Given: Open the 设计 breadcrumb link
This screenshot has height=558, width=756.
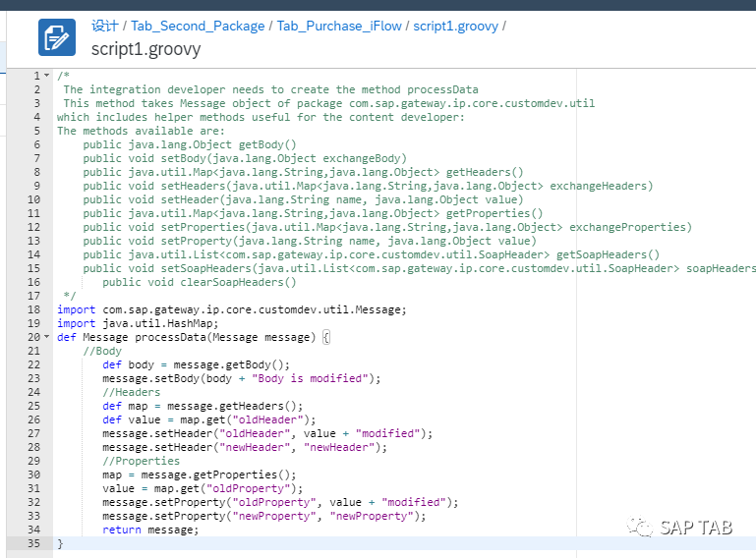Looking at the screenshot, I should pyautogui.click(x=105, y=26).
